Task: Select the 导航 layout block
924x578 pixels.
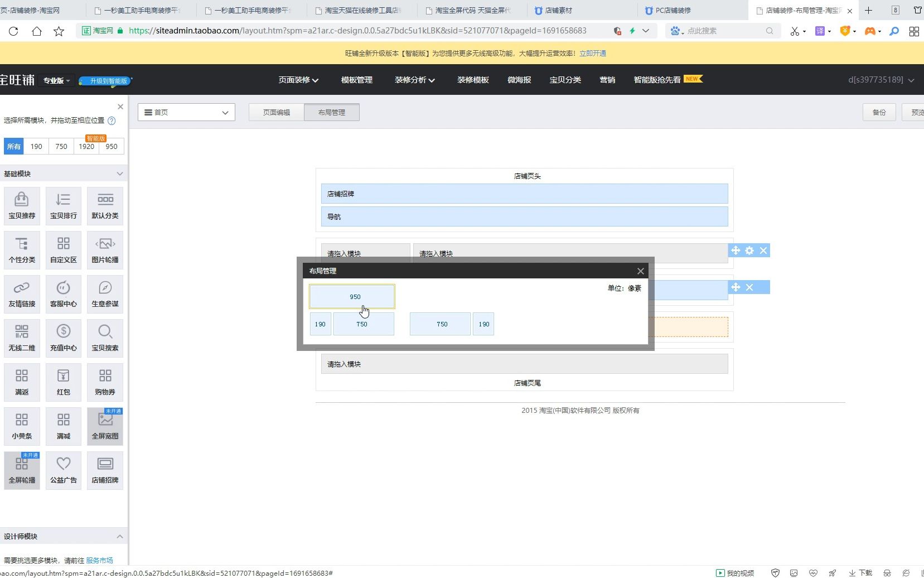Action: (524, 216)
